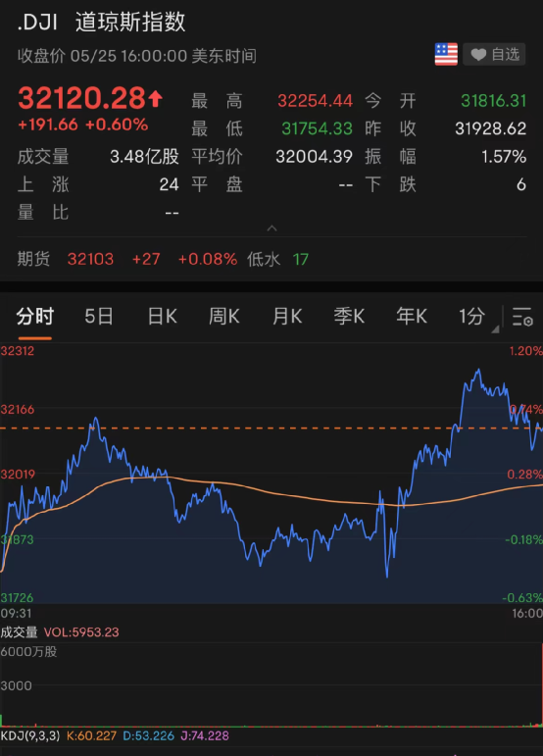
Task: Tap the KDJ(9,3,3) indicator label
Action: tap(29, 735)
